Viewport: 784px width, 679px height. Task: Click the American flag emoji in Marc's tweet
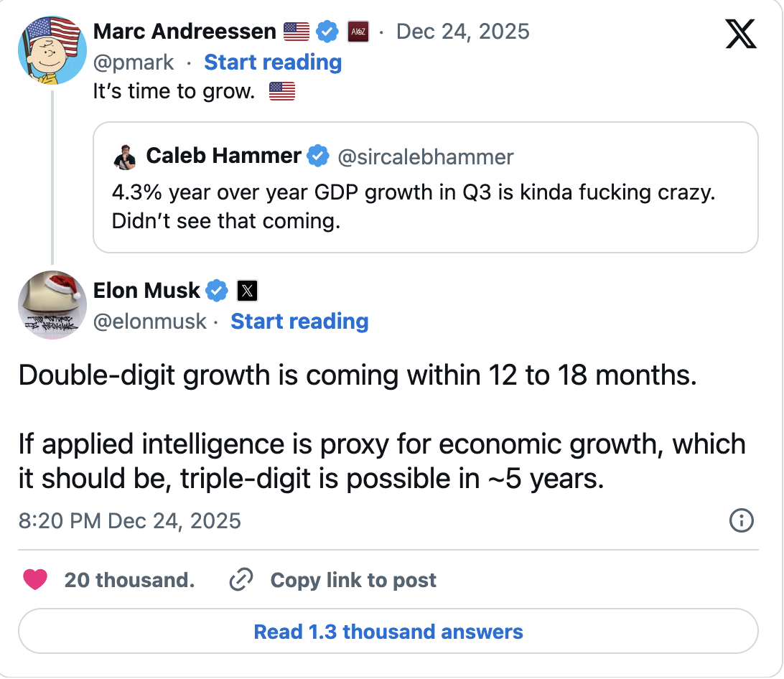[281, 90]
